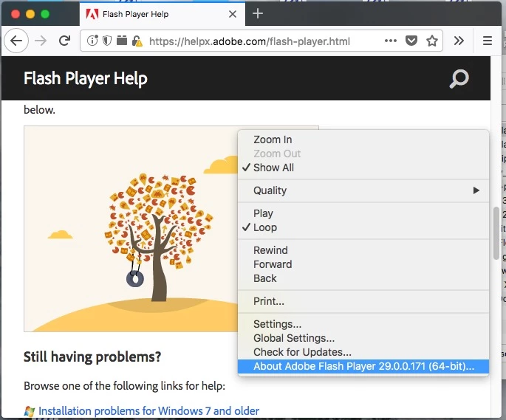Screen dimensions: 506x420
Task: Click the forward navigation arrow
Action: point(41,41)
